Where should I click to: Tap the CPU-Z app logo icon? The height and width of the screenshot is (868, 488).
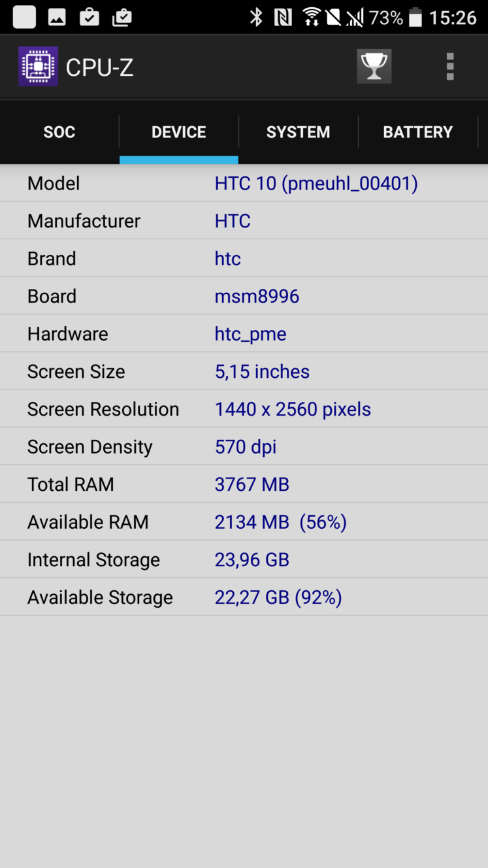38,66
